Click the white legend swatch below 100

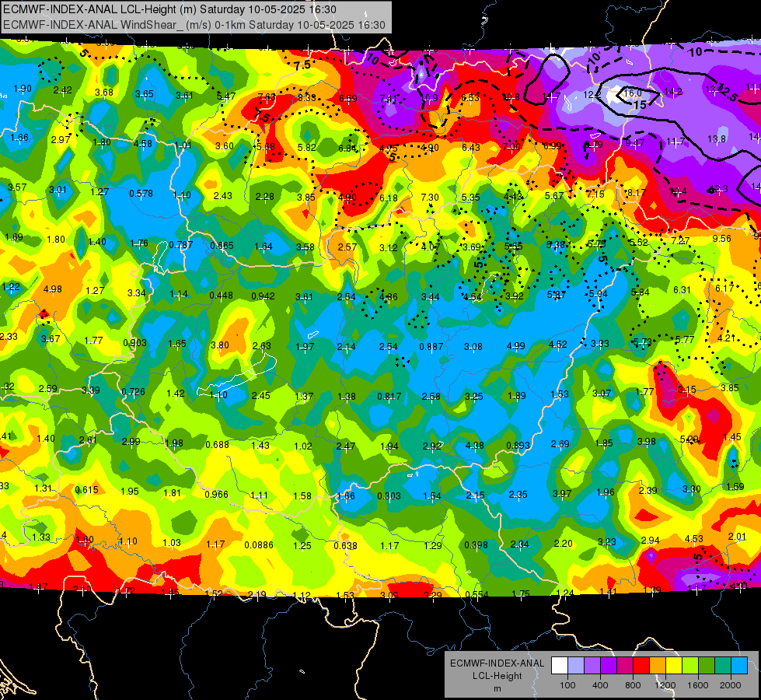(559, 666)
